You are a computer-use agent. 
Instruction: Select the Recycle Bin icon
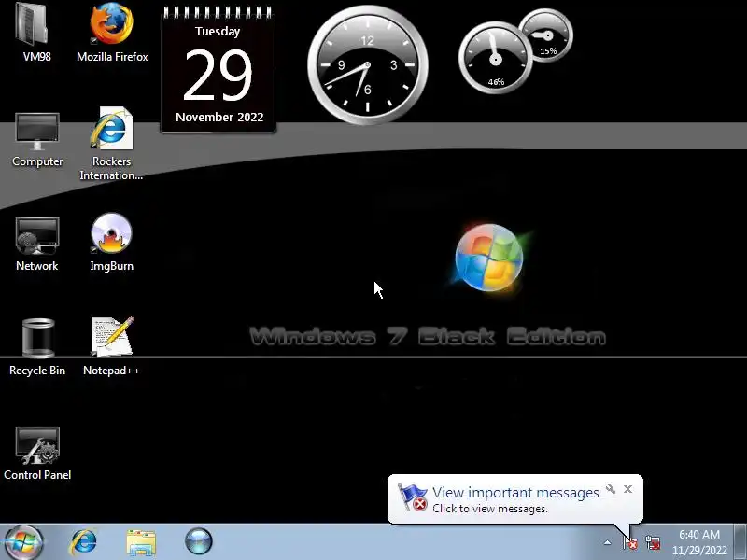point(37,338)
